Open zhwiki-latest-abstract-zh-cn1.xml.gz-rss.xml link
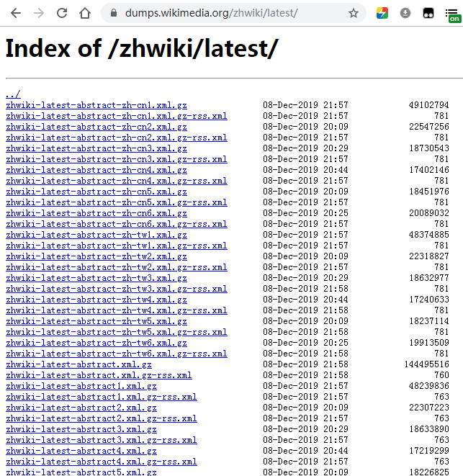 pos(116,116)
